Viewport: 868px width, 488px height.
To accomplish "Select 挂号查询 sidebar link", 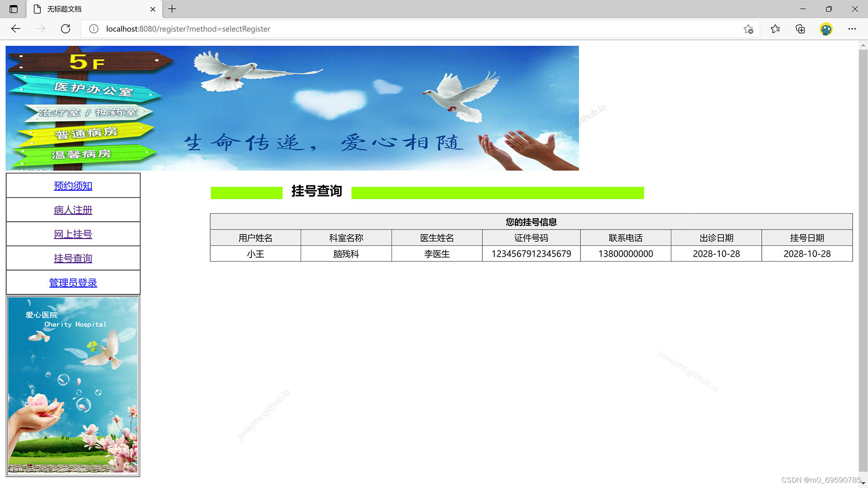I will [x=73, y=258].
